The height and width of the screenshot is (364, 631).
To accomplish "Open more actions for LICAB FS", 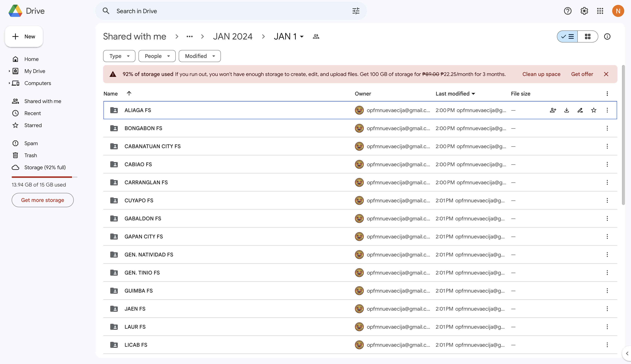I will [607, 345].
